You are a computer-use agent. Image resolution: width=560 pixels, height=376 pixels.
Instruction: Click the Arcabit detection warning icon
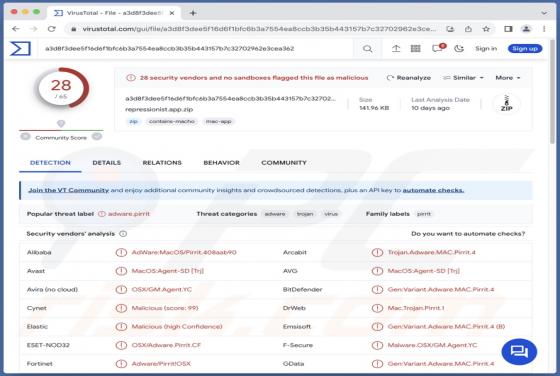tap(377, 252)
